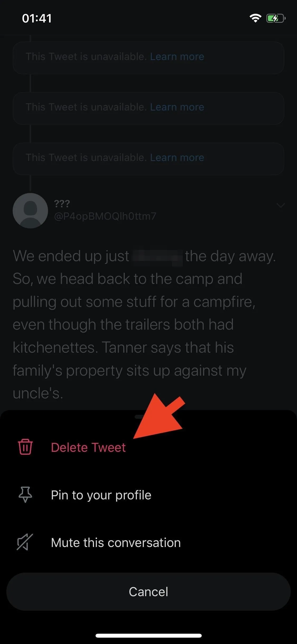Tap the action sheet drag handle

(140, 417)
